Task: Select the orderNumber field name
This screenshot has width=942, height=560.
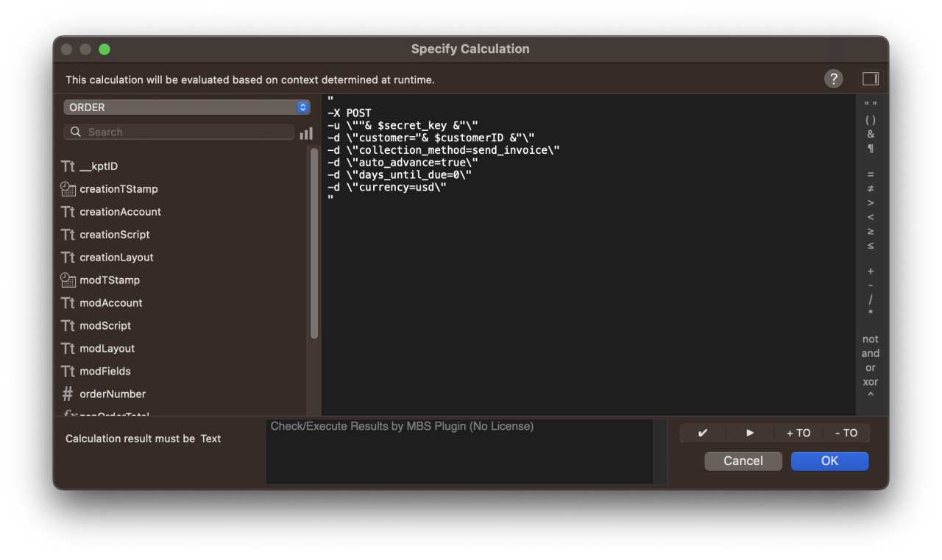Action: 113,394
